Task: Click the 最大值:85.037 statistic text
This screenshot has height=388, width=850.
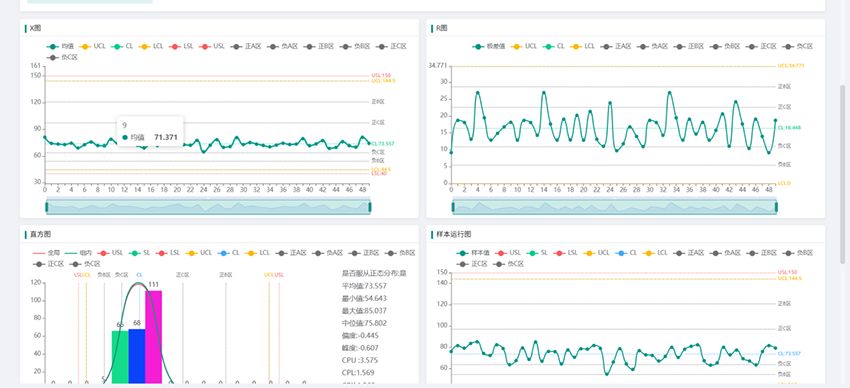Action: coord(364,311)
